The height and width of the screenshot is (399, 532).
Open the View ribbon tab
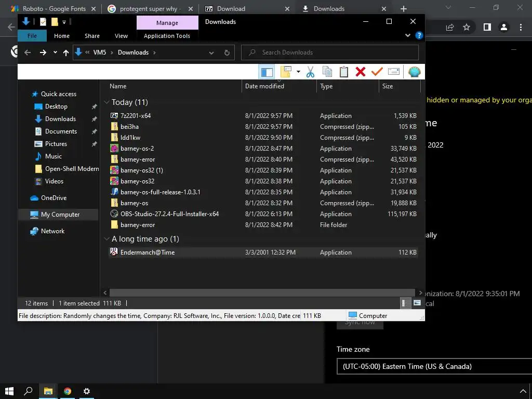121,36
